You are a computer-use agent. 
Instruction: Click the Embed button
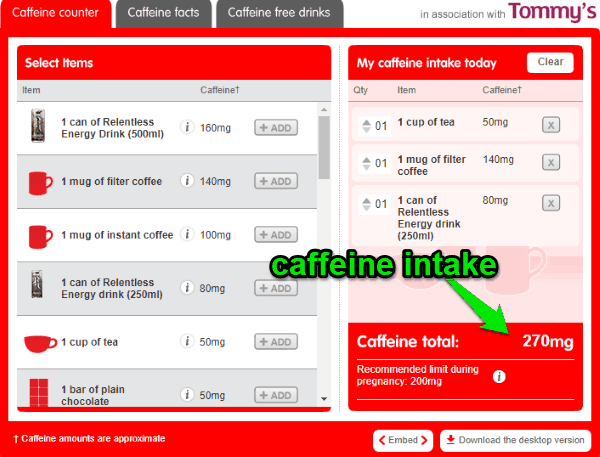[x=403, y=441]
